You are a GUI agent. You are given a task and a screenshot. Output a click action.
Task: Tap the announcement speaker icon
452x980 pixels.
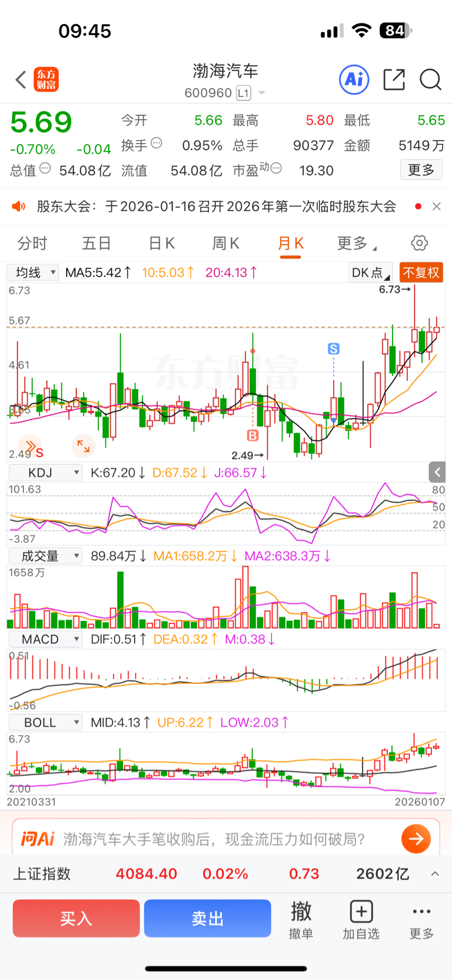(x=19, y=206)
